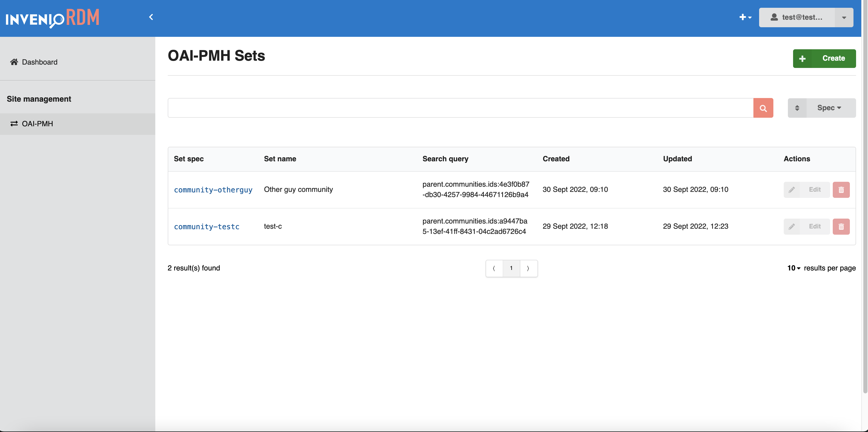Open the Spec sort dropdown
The height and width of the screenshot is (432, 868).
[x=831, y=108]
